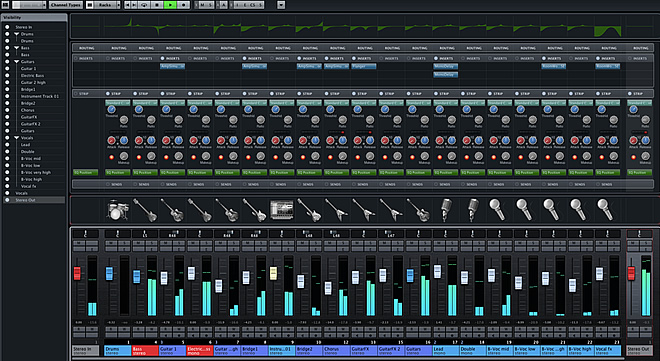
Task: Click EQ Position button on Stereo Out strip
Action: coord(639,173)
